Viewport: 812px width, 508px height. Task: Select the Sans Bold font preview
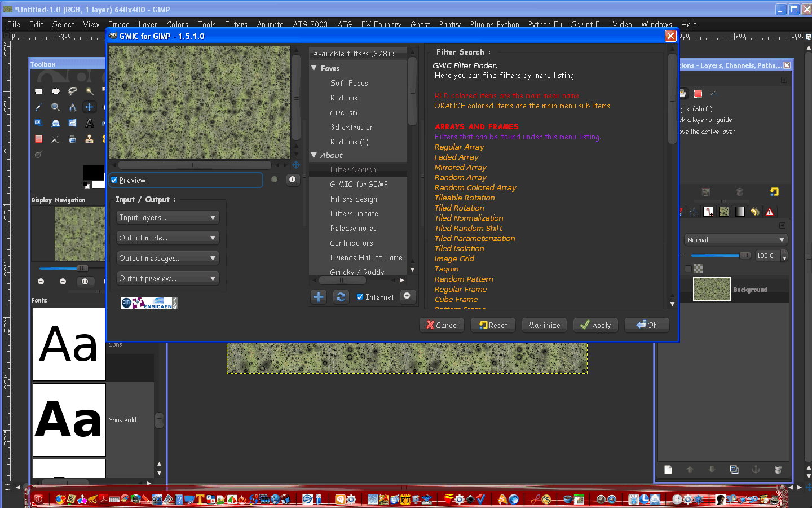point(69,420)
